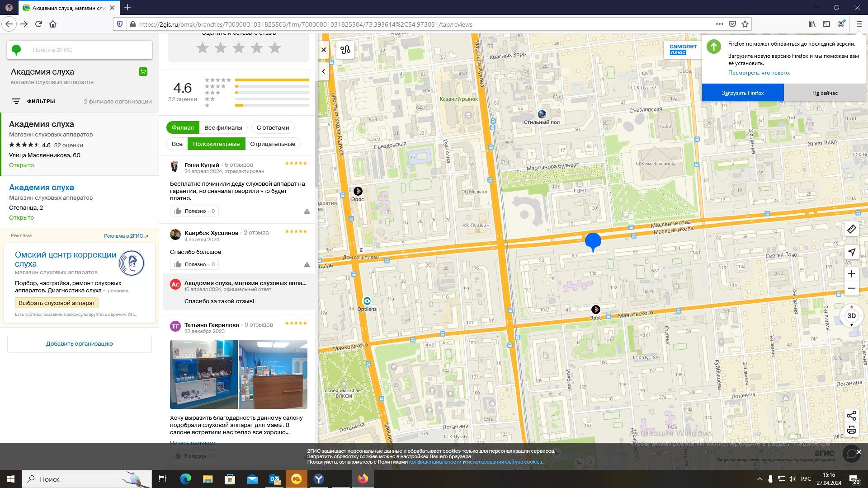The height and width of the screenshot is (488, 868).
Task: Zoom in the map with plus button
Action: click(851, 274)
